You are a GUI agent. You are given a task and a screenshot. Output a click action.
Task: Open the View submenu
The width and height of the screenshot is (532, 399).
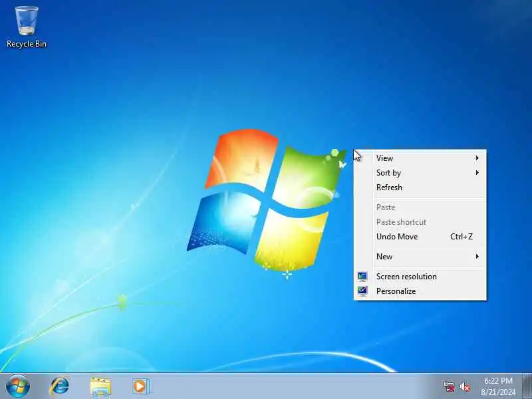click(420, 158)
